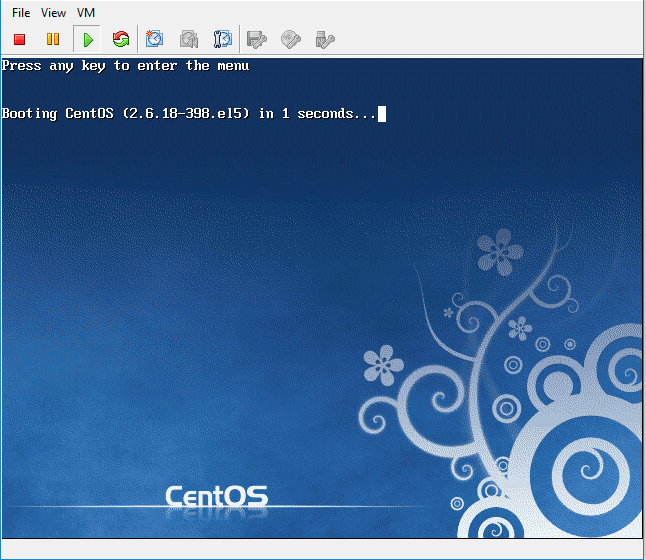Click the USB device connection icon
Viewport: 646px width, 560px height.
[325, 40]
